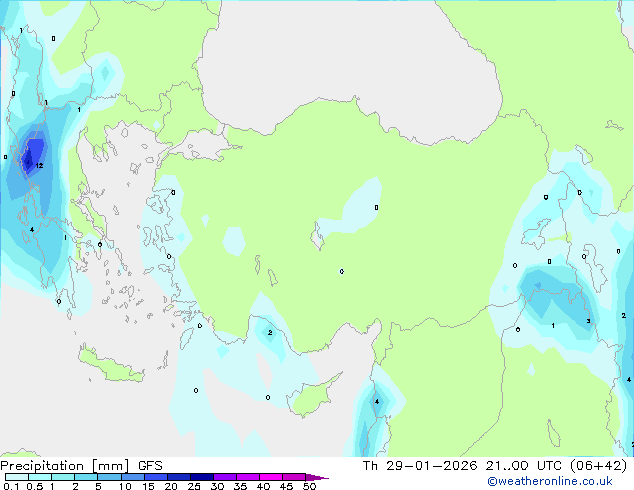
Task: Click the '4' value east of Cyprus
Action: (377, 401)
